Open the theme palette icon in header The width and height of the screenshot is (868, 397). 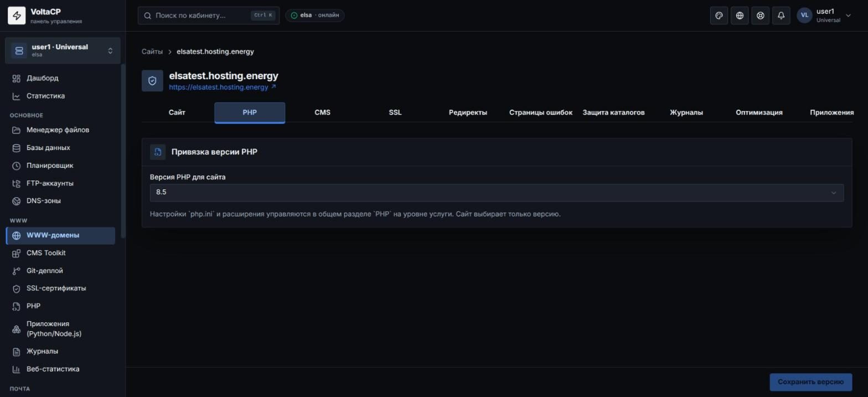click(x=719, y=16)
